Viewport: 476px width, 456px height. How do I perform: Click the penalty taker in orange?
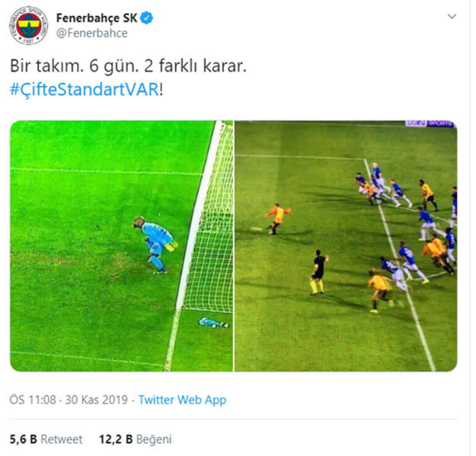[x=278, y=219]
